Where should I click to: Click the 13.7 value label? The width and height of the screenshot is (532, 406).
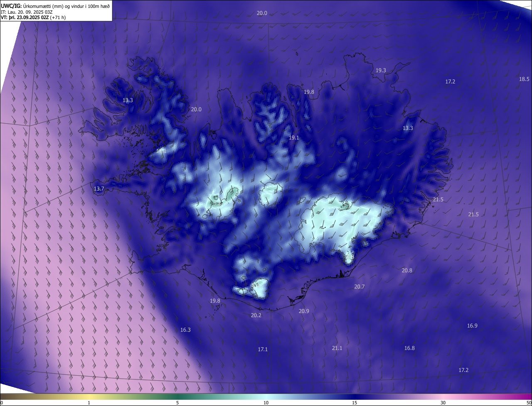tap(99, 189)
